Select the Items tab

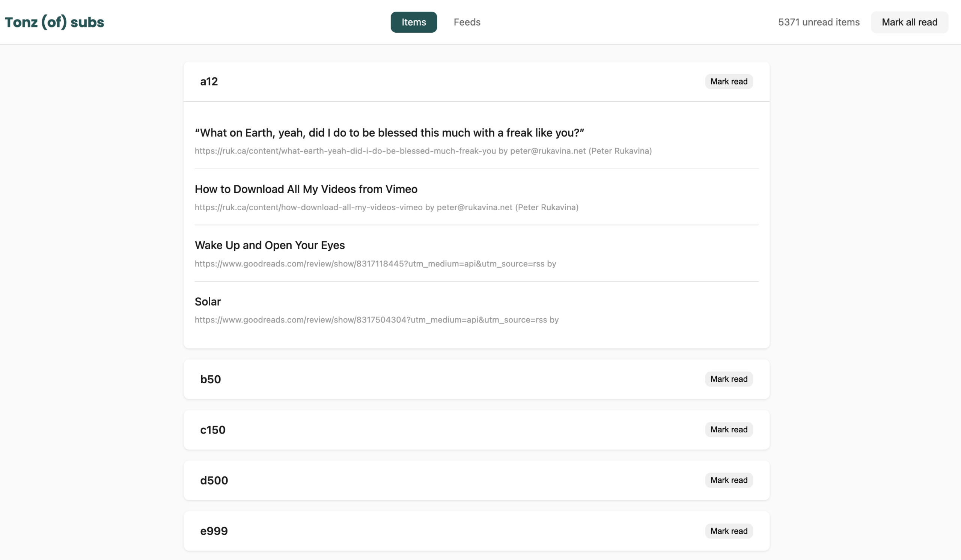(413, 22)
